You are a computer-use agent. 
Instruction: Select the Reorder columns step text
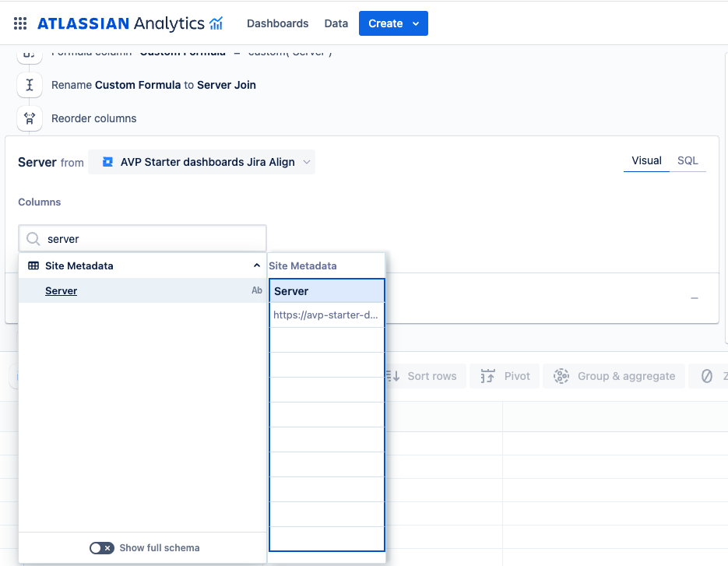click(93, 118)
